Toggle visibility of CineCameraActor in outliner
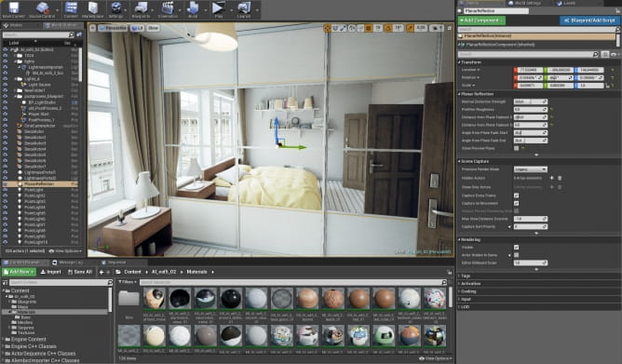Screen dimensions: 622x364 tap(6, 126)
